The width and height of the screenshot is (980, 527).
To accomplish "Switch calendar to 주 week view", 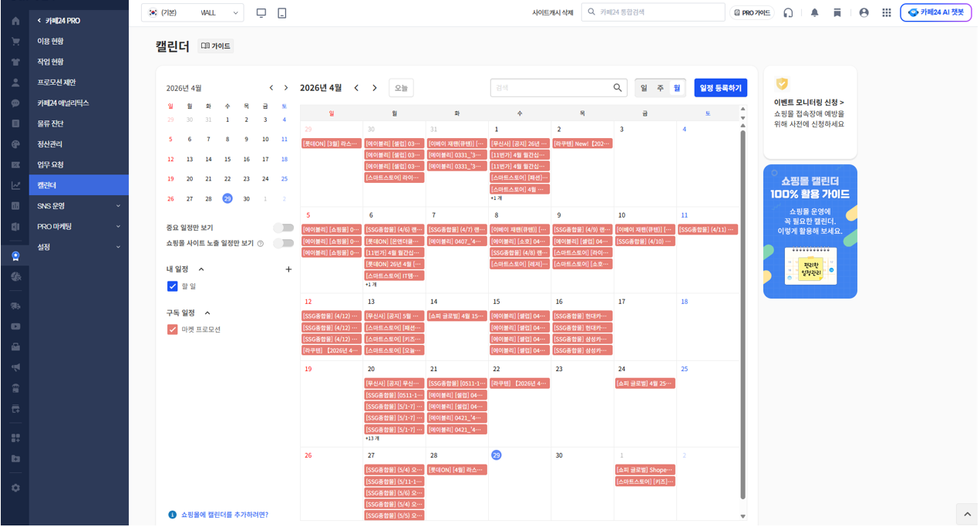I will (x=660, y=88).
